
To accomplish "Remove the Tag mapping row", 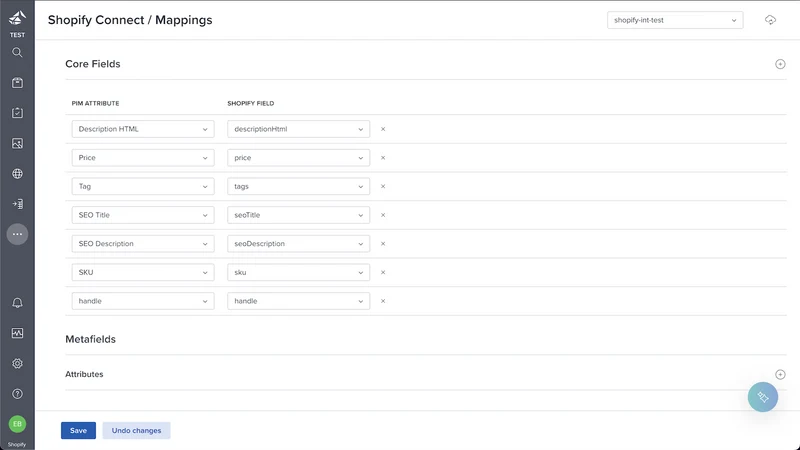I will coord(383,186).
